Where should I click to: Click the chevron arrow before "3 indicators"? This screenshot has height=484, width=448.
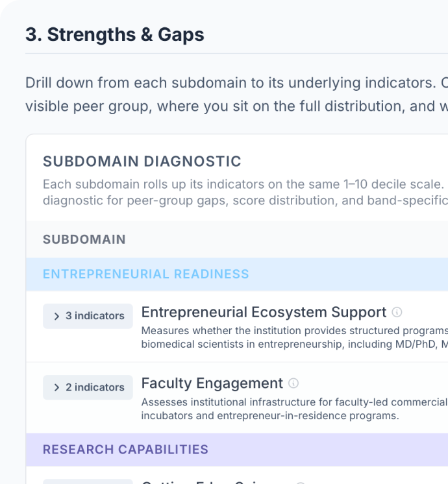point(56,316)
